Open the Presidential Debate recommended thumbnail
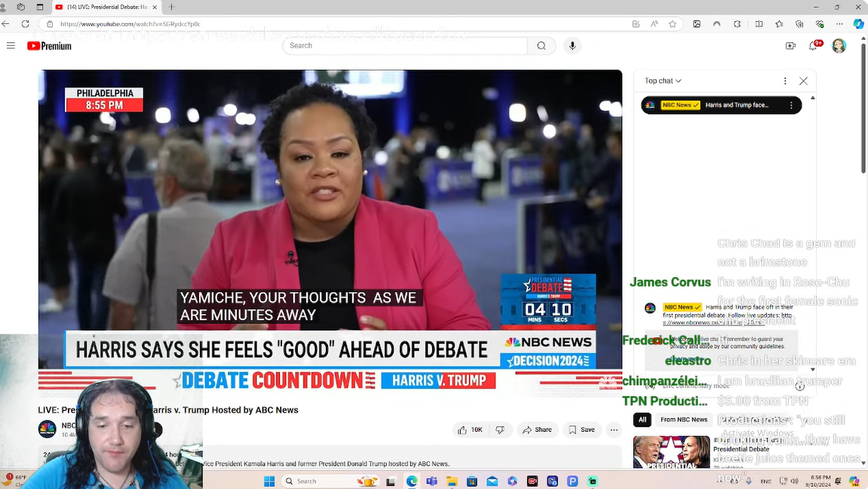Viewport: 868px width, 489px height. pos(671,452)
